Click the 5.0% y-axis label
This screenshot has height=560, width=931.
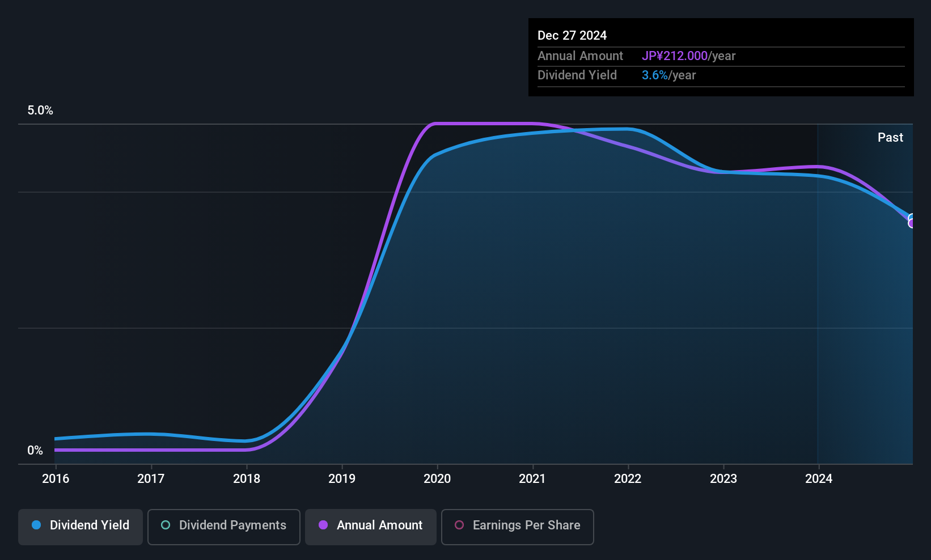[40, 111]
